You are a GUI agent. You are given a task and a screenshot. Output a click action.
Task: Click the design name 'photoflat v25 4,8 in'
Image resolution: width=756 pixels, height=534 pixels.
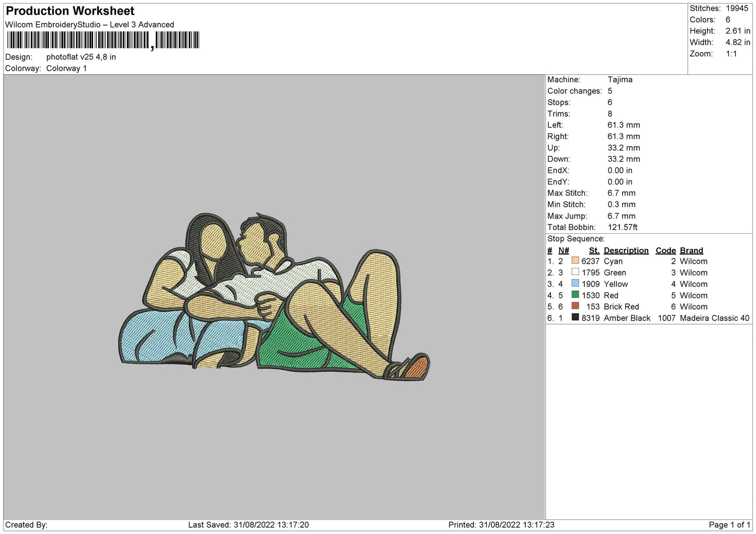click(x=81, y=57)
